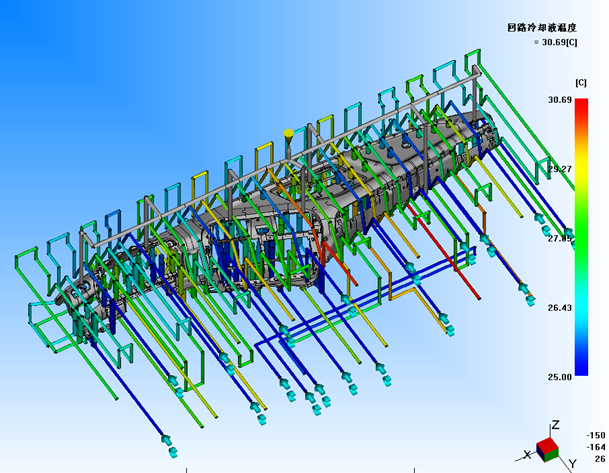Viewport: 609px width, 473px height.
Task: Select legend label 29.27
Action: pyautogui.click(x=560, y=169)
